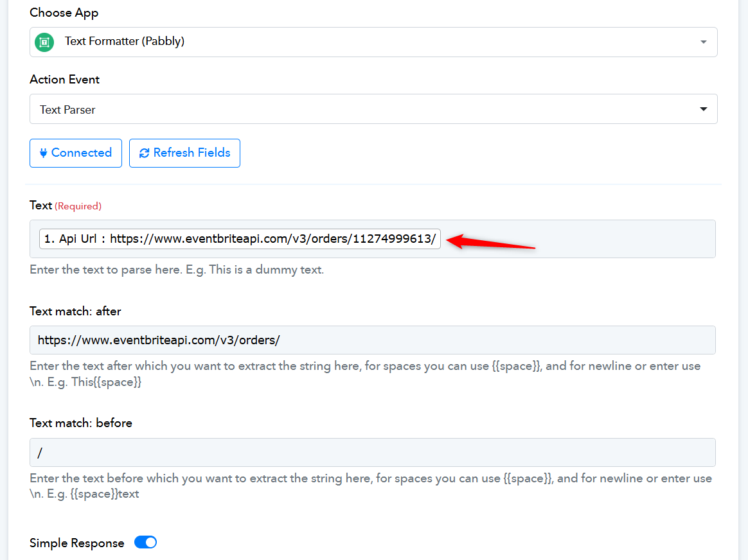Open the Choose App dropdown

[373, 42]
